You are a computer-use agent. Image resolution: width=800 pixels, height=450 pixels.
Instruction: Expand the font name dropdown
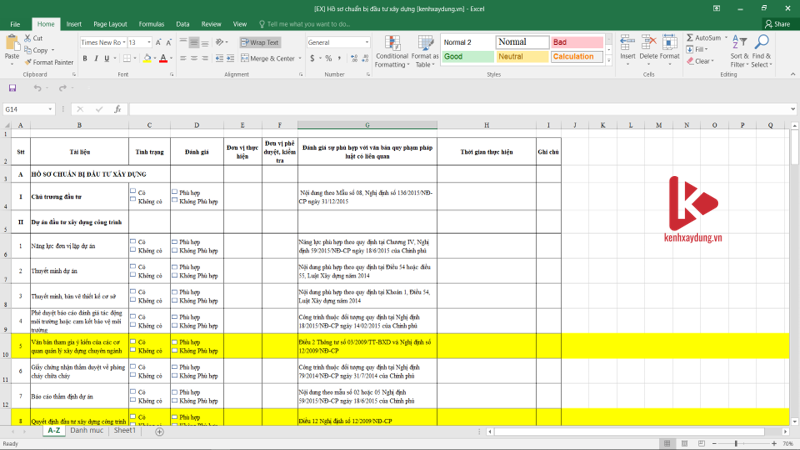(x=122, y=43)
